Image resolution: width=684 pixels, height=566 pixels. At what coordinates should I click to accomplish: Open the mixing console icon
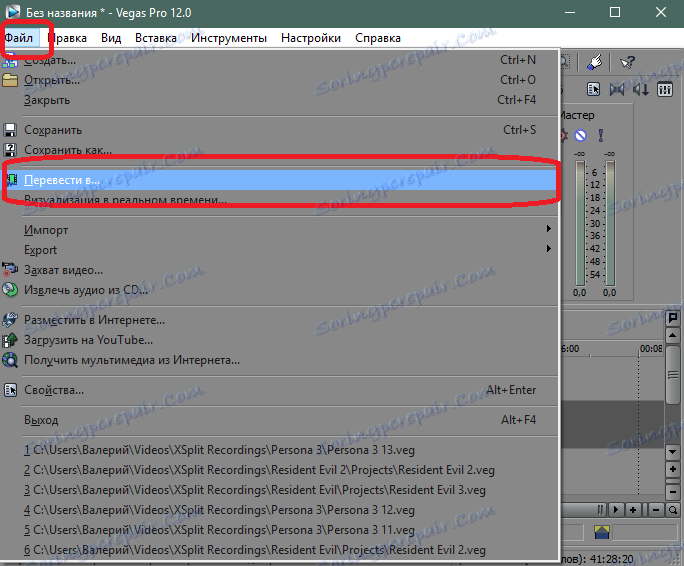(665, 89)
